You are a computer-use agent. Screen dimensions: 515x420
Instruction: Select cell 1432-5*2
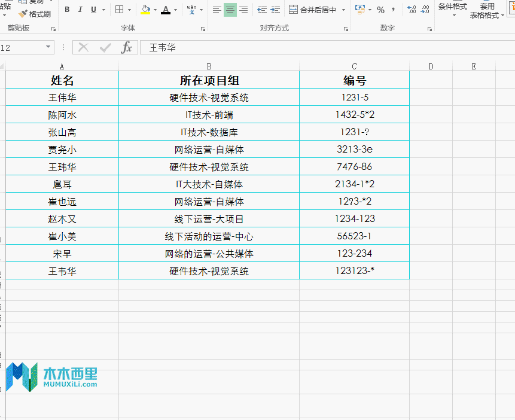pos(354,115)
